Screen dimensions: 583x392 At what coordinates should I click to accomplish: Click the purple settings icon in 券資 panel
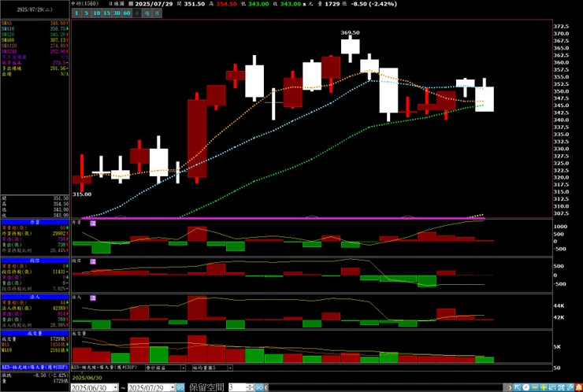point(93,223)
